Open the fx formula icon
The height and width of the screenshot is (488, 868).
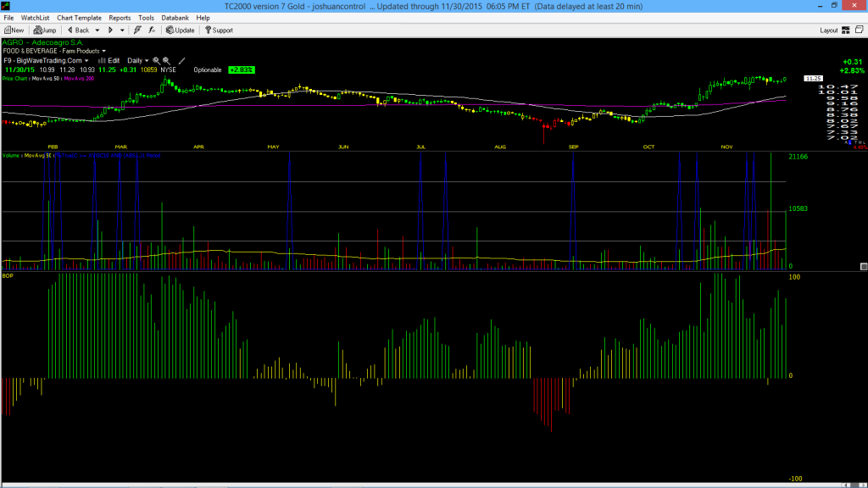[152, 30]
